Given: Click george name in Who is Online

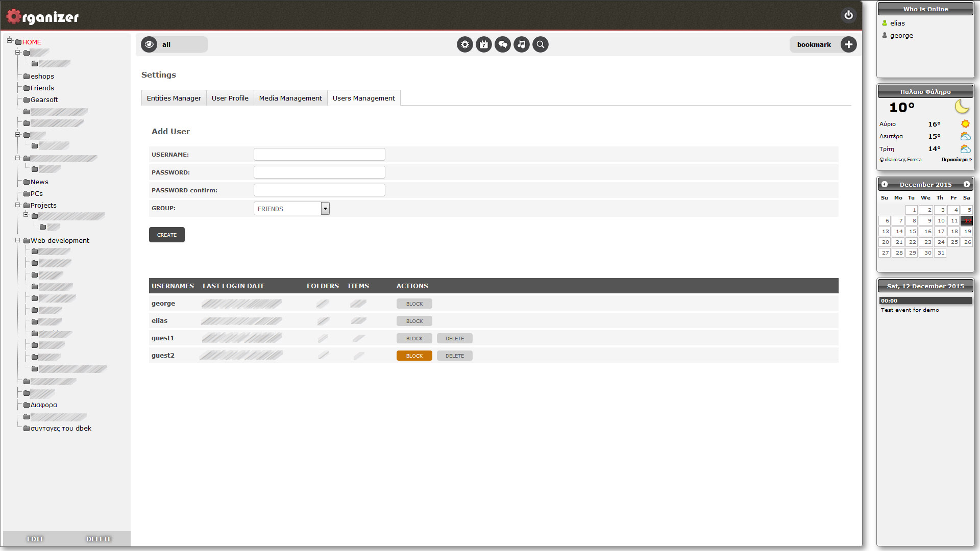Looking at the screenshot, I should (901, 35).
